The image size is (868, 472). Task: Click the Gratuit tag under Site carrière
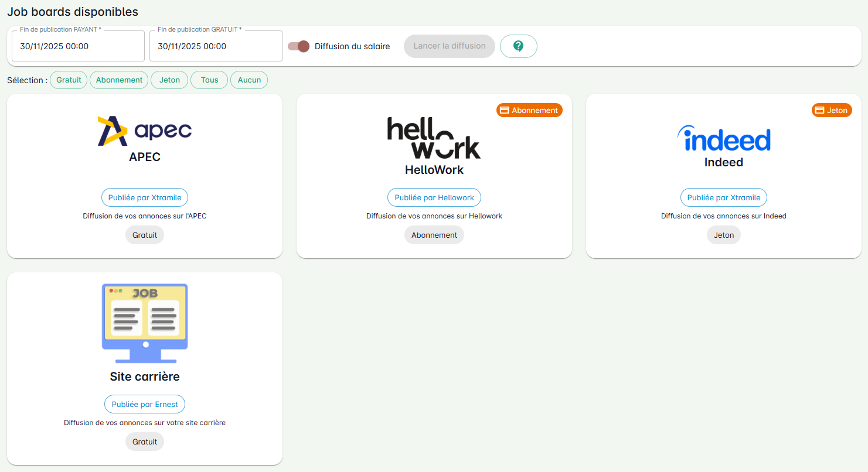(x=145, y=442)
